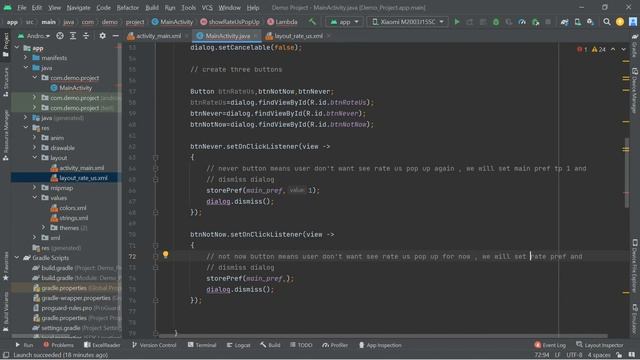Open the Android project view dropdown

click(33, 36)
